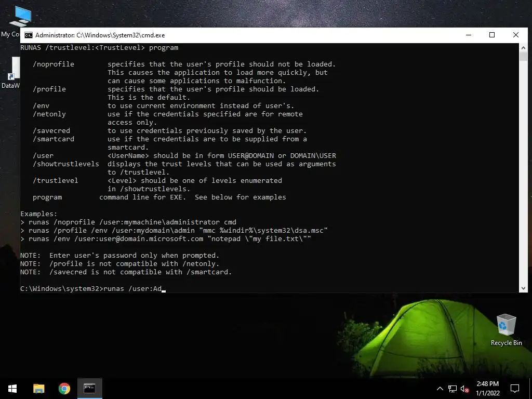This screenshot has width=532, height=399.
Task: Maximize the cmd.exe window
Action: point(492,35)
